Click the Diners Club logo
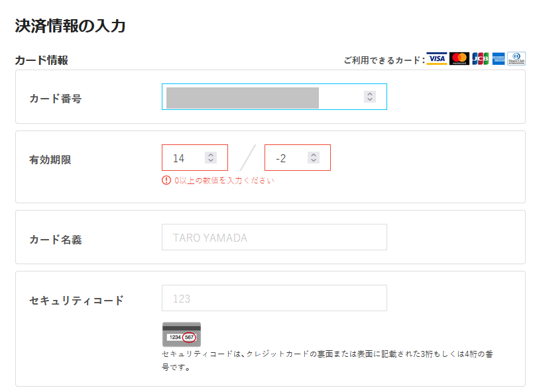 tap(516, 59)
